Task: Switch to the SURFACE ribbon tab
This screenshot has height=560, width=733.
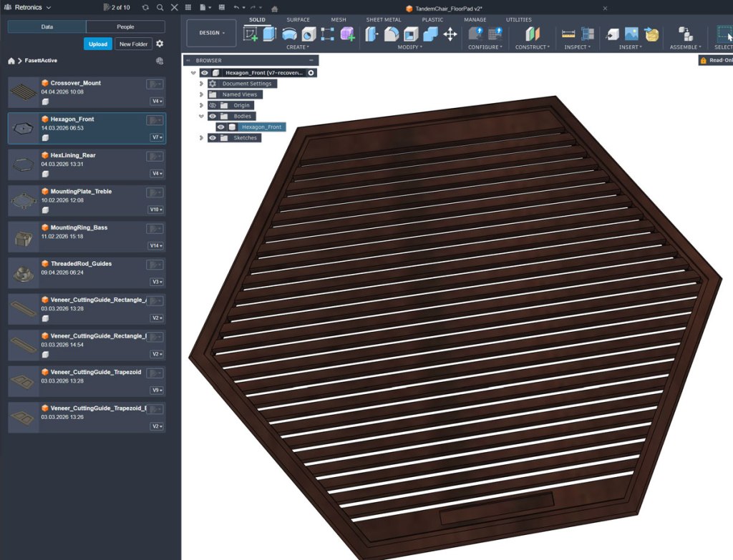Action: [x=298, y=20]
